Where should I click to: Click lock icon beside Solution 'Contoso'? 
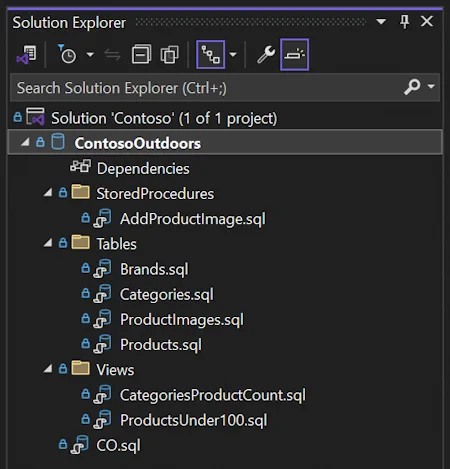tap(18, 117)
